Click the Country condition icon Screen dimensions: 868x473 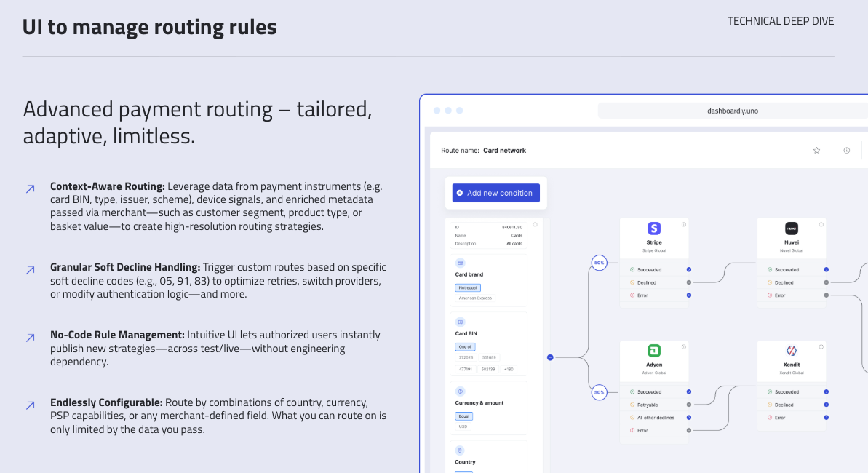459,449
